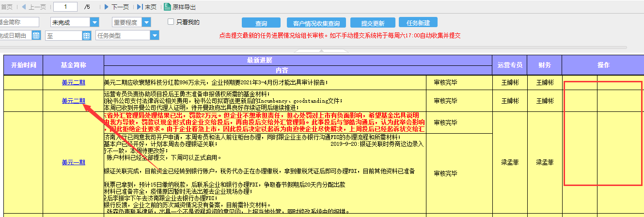Click the 基金简称 search input field
The image size is (644, 217).
(x=19, y=22)
